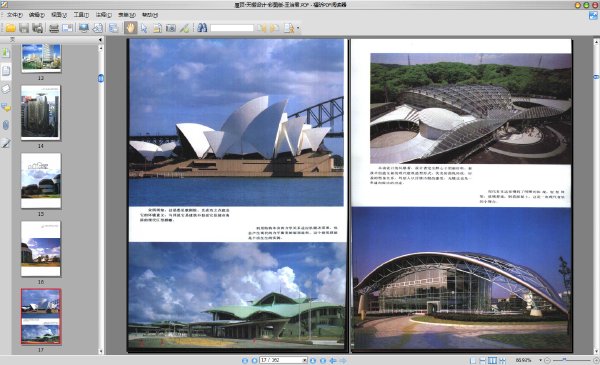Click the Open file folder icon

coord(10,28)
